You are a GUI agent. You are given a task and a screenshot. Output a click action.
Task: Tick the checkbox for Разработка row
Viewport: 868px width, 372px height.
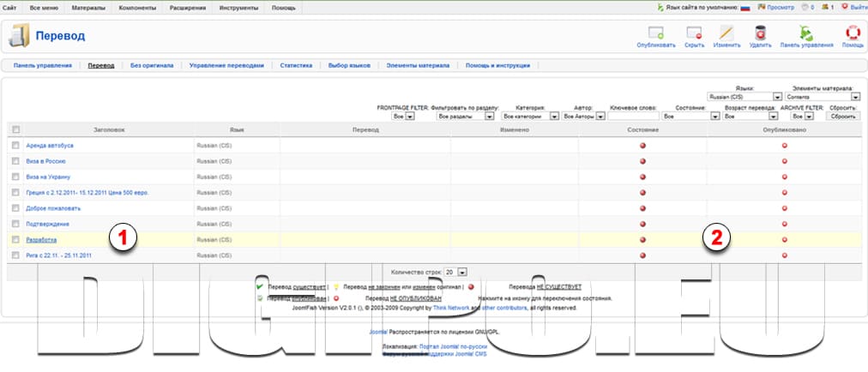point(15,240)
